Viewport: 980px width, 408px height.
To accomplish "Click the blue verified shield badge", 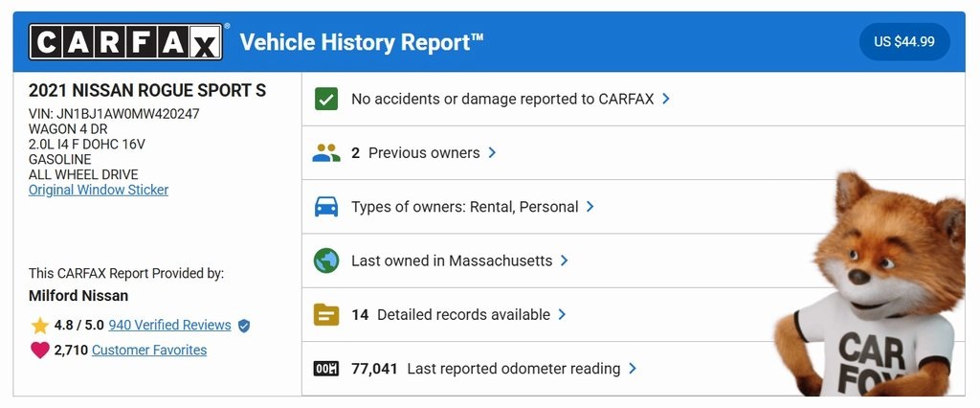I will tap(244, 326).
